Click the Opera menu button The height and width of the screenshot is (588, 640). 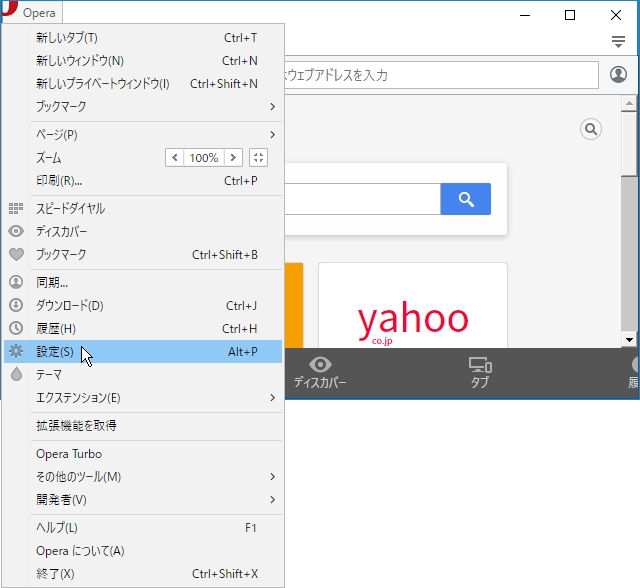(31, 12)
